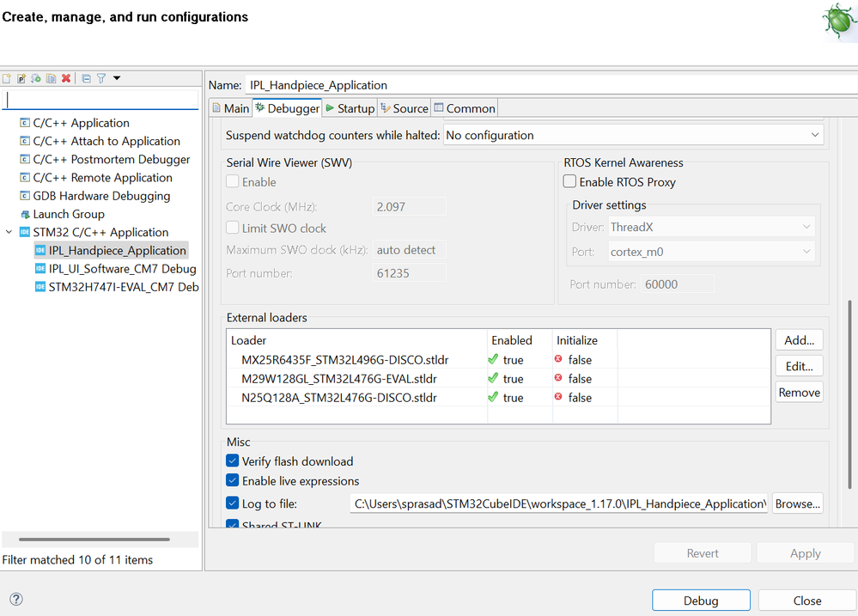
Task: Click the filter launch configurations icon
Action: click(100, 78)
